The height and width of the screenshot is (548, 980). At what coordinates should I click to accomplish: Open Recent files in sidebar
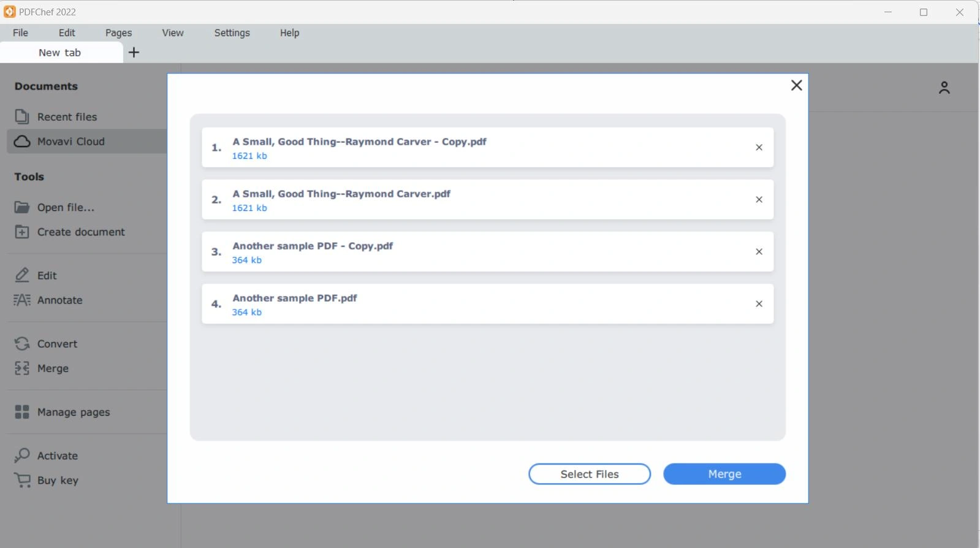(x=67, y=117)
